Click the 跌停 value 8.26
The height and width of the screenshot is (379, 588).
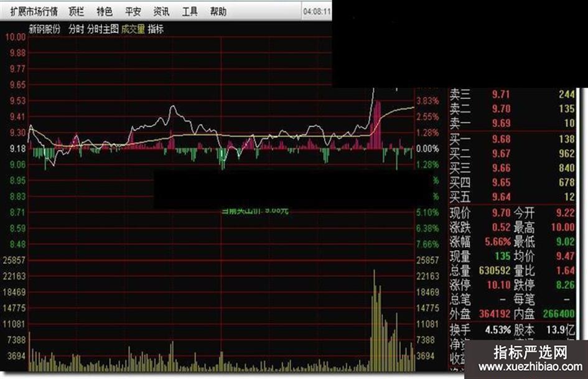tap(566, 285)
